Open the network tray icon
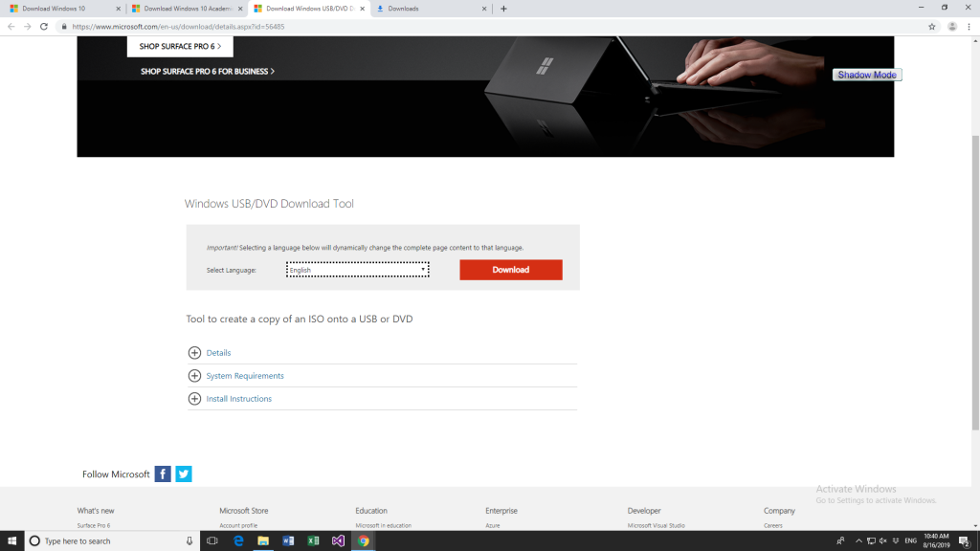Image resolution: width=980 pixels, height=551 pixels. 871,541
